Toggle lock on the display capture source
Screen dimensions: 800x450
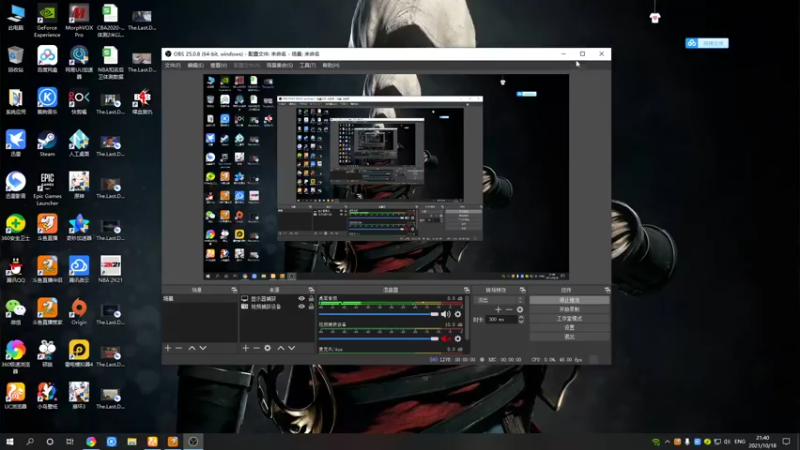(x=311, y=299)
